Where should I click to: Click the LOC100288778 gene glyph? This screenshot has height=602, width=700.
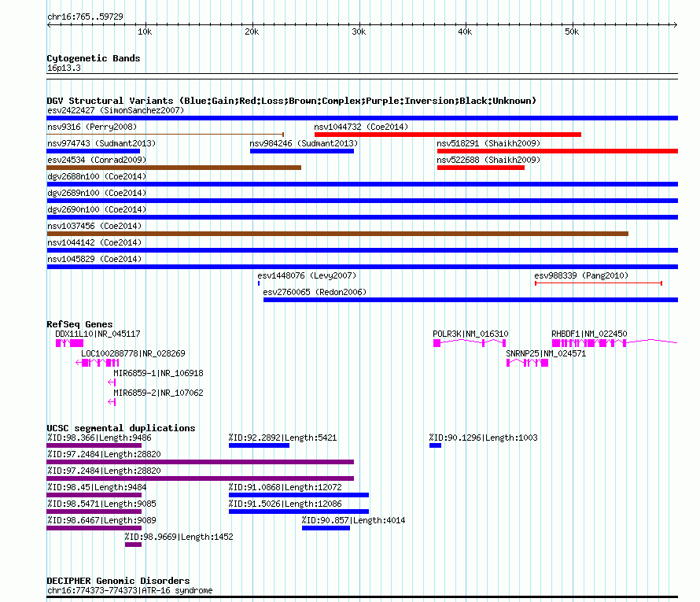click(98, 363)
